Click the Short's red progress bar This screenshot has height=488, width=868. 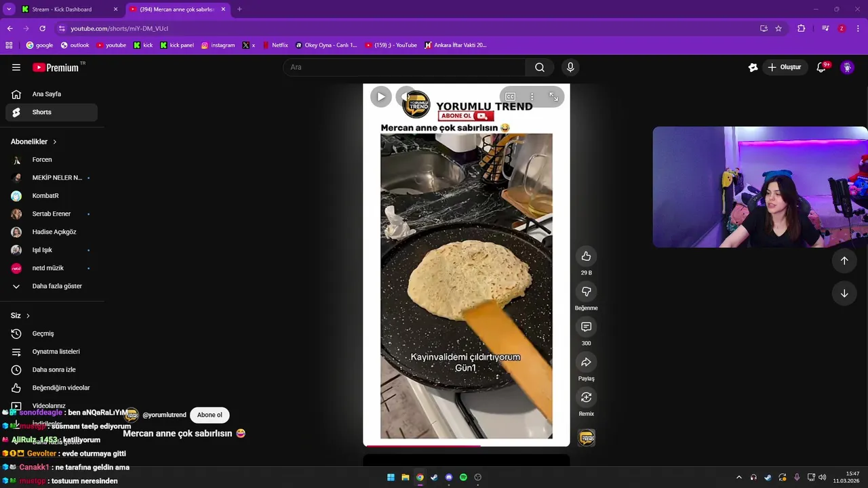(467, 445)
